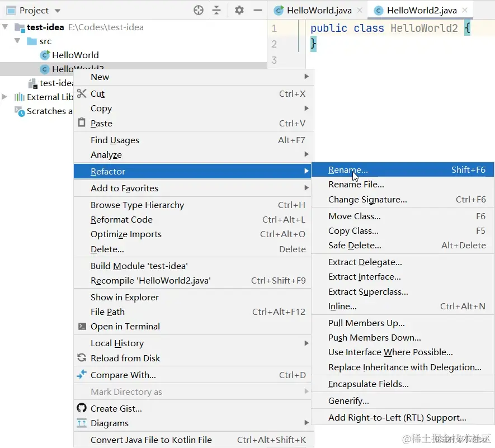Expand the Analyze submenu
This screenshot has width=495, height=448.
306,154
